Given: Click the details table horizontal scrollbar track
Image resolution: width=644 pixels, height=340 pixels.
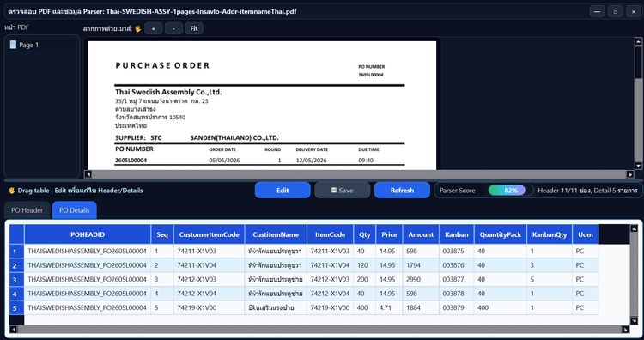Looking at the screenshot, I should [319, 330].
